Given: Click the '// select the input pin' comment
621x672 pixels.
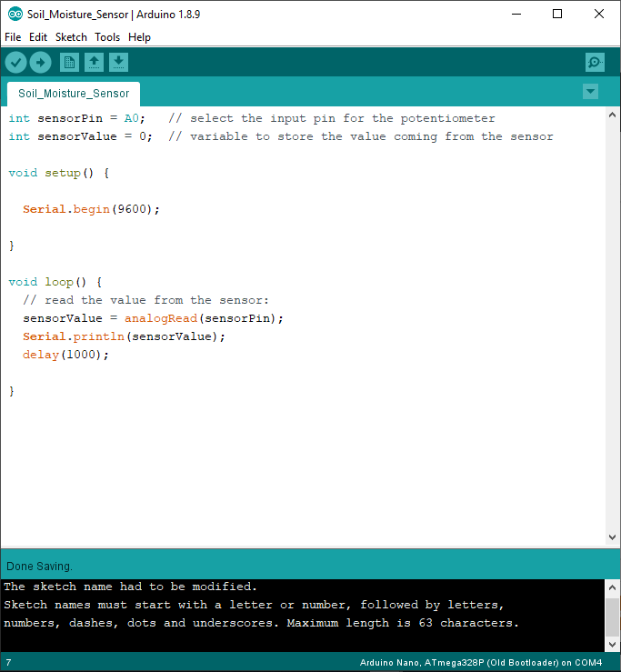Looking at the screenshot, I should pos(332,118).
